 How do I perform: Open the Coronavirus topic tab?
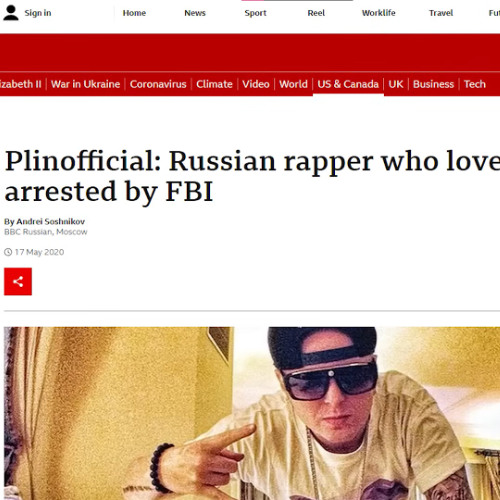coord(158,84)
